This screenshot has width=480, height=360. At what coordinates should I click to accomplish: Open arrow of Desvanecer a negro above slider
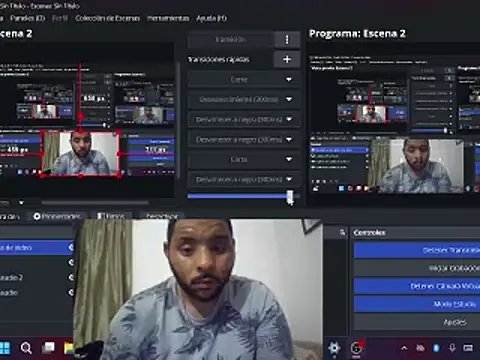point(289,179)
